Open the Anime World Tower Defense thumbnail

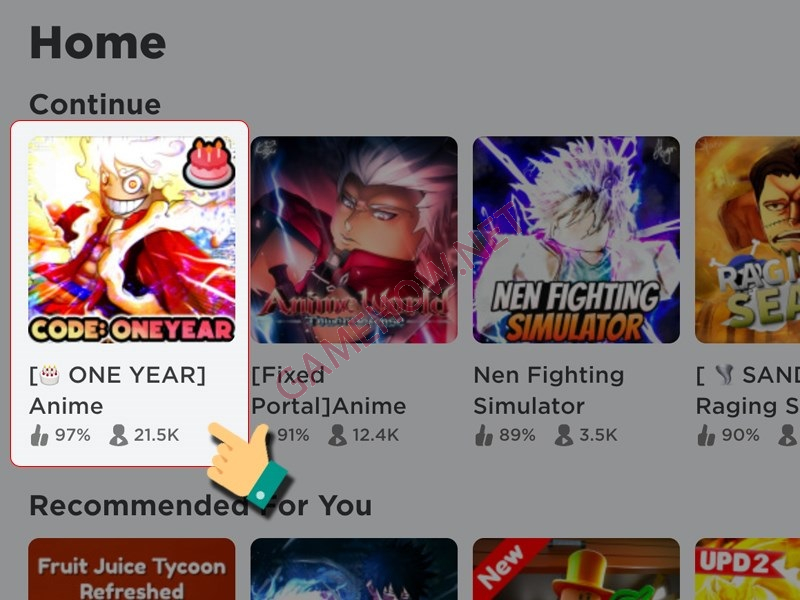[x=354, y=239]
